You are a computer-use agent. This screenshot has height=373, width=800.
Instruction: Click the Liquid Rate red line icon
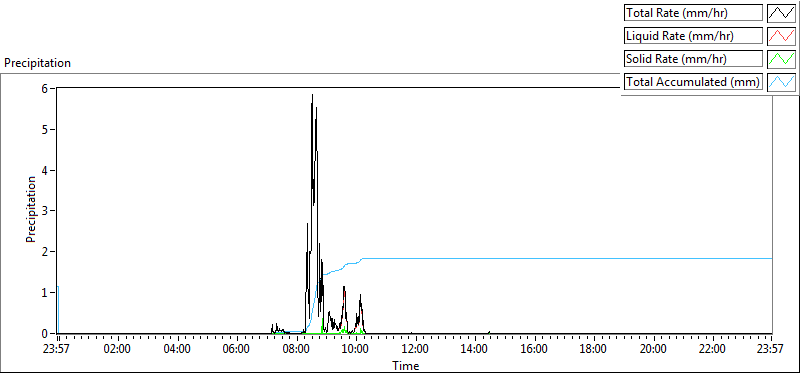781,36
